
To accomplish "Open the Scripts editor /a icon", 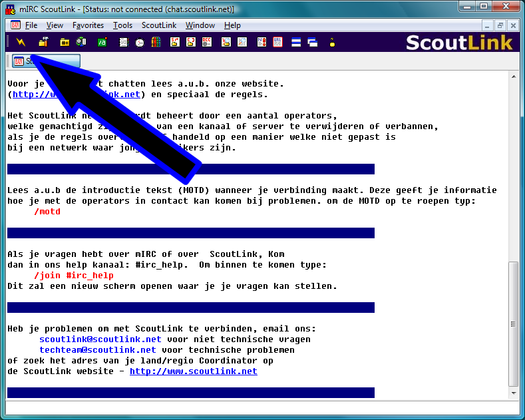I will click(102, 42).
